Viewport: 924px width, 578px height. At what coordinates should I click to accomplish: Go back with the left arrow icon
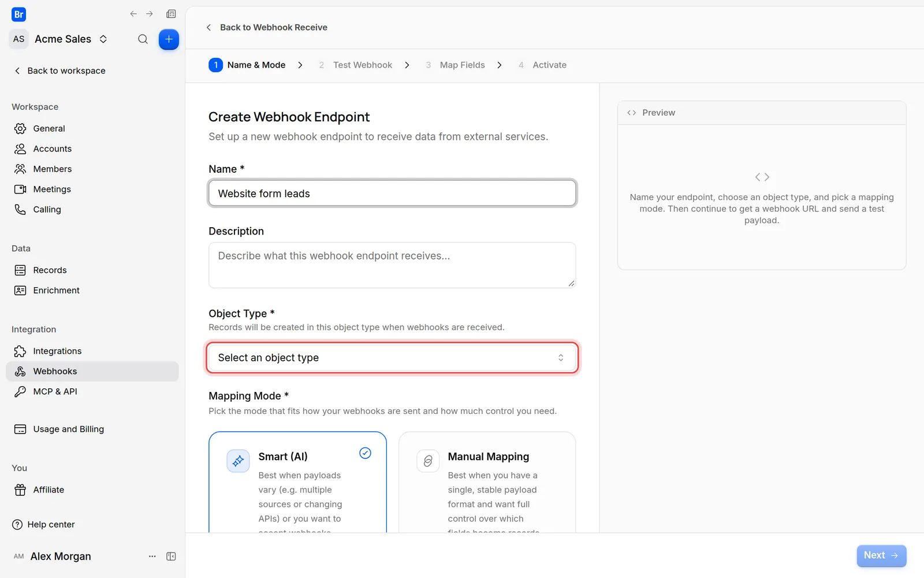(x=133, y=14)
